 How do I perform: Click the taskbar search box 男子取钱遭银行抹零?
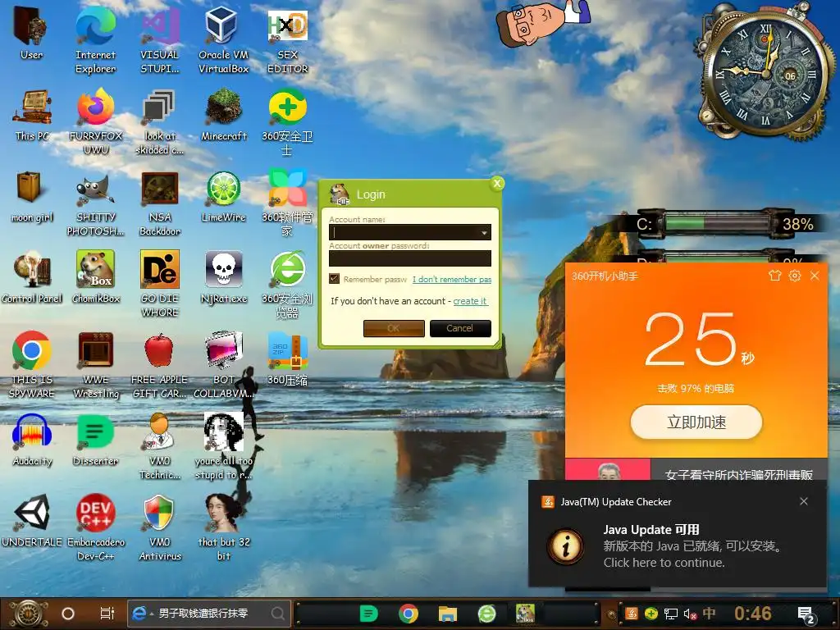[209, 614]
